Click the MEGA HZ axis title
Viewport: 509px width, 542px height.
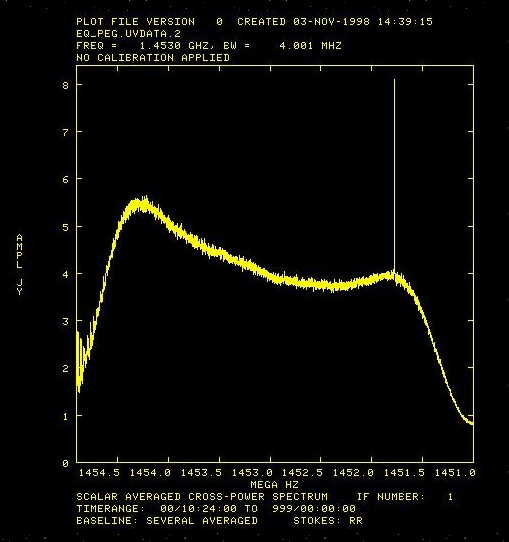tap(274, 485)
